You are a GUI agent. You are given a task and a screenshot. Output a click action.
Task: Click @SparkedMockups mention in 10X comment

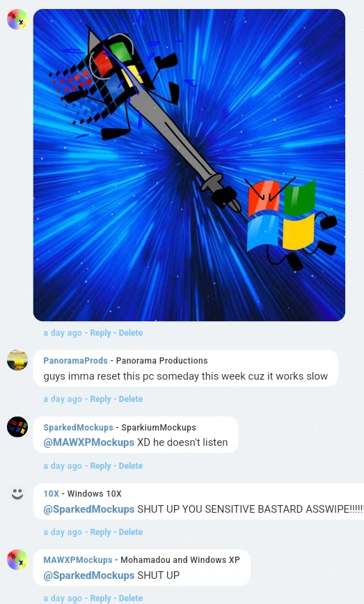point(89,509)
